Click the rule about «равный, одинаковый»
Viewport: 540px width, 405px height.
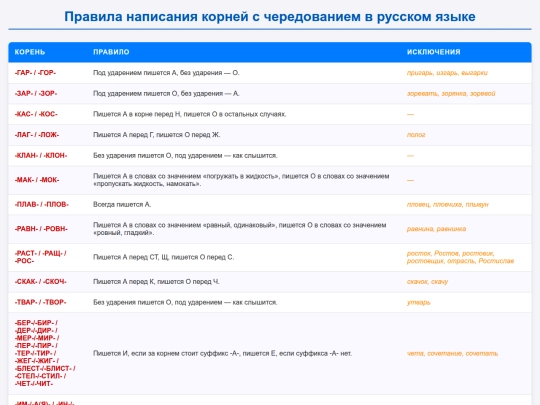click(x=239, y=229)
